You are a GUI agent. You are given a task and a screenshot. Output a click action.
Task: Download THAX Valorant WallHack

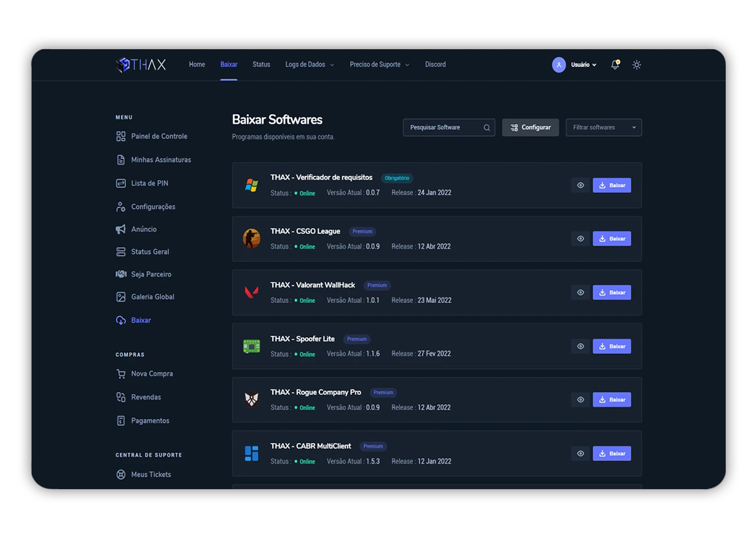[612, 293]
